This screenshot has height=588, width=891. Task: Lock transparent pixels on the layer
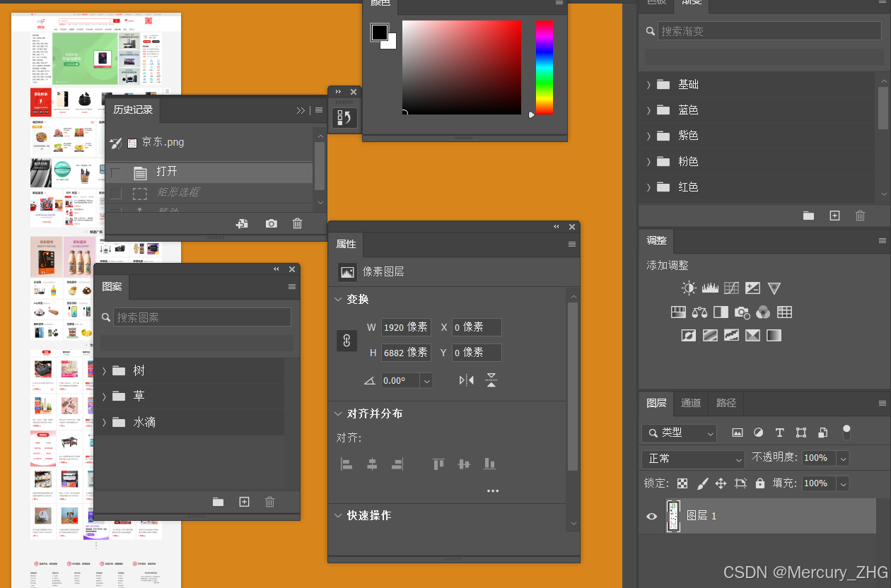(682, 483)
